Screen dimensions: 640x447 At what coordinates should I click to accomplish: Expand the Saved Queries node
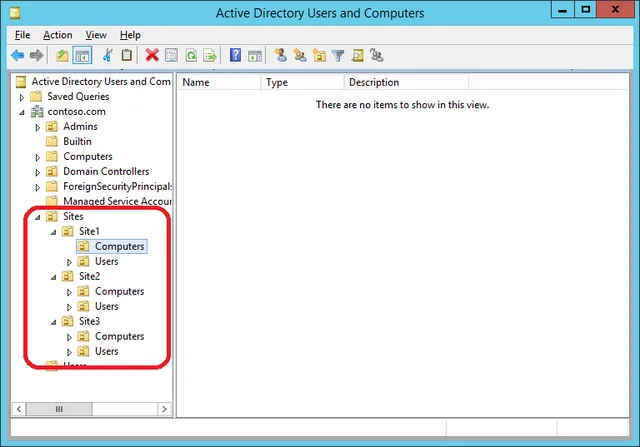[22, 98]
